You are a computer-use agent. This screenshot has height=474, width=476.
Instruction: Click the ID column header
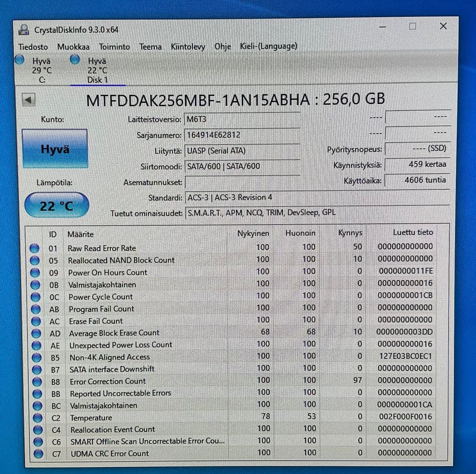coord(53,234)
